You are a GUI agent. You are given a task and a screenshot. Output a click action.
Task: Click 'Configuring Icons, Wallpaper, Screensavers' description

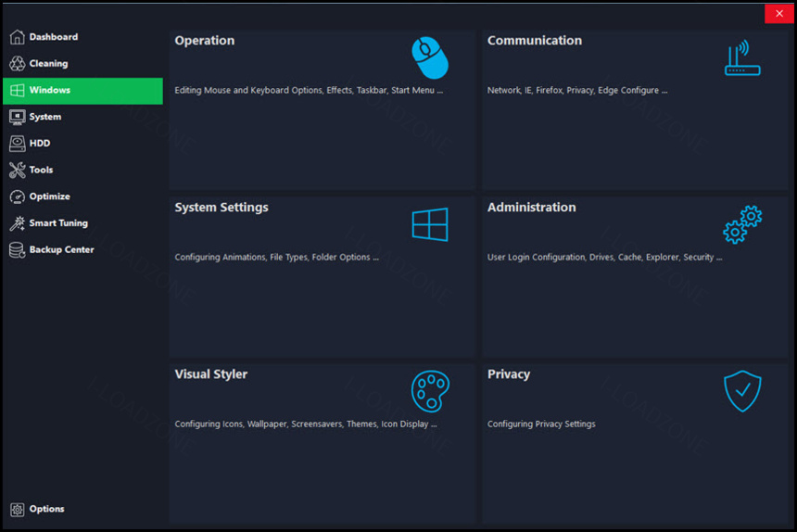[306, 424]
